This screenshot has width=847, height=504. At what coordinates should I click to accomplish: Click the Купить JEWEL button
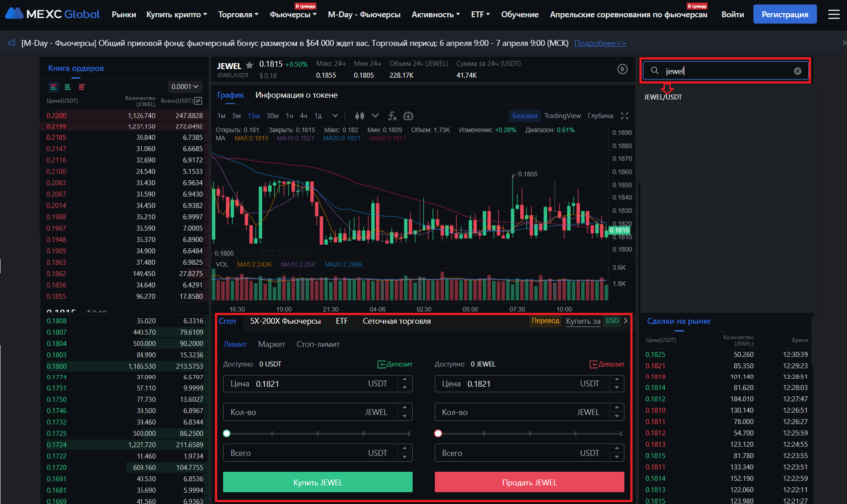[x=318, y=482]
